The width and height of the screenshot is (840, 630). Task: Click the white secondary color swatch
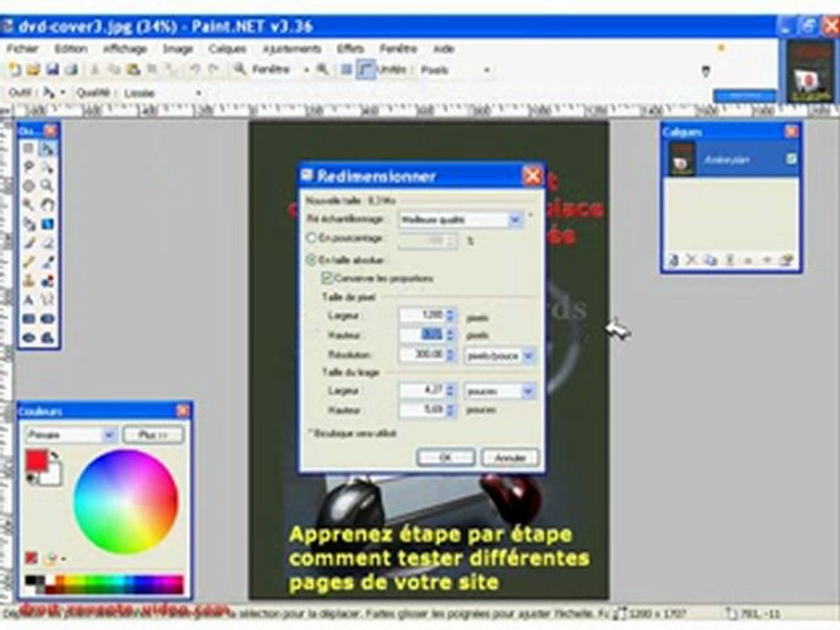pos(52,476)
